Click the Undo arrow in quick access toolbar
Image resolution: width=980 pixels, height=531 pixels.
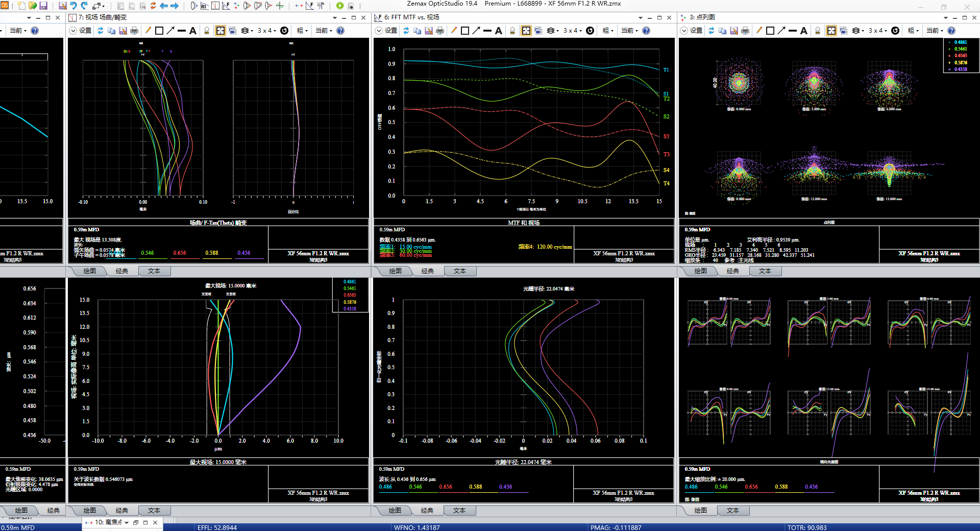[73, 6]
